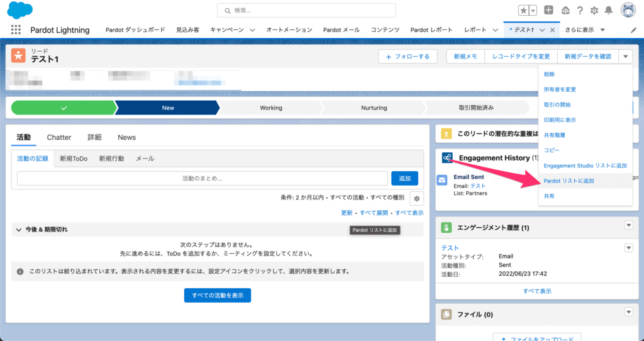
Task: Open the Trailhead guidance icon
Action: [565, 11]
